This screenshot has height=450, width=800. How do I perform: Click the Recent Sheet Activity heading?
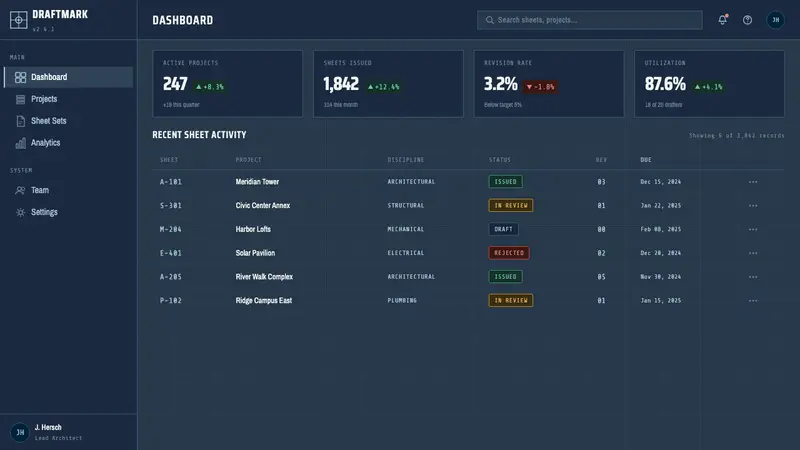pos(199,135)
